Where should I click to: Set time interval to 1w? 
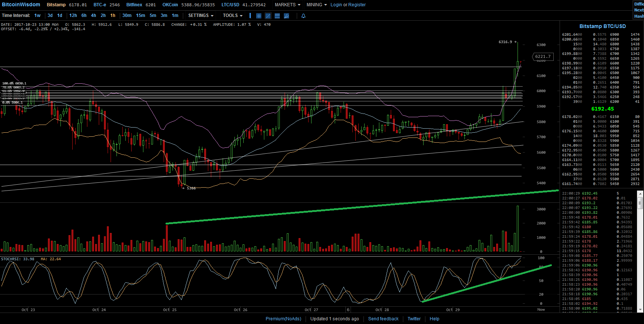coord(37,15)
